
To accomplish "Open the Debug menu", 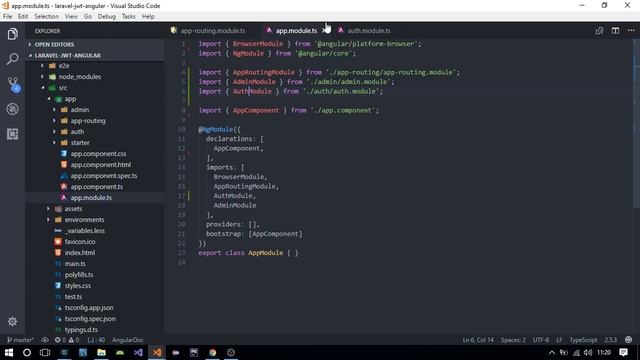I will tap(107, 16).
